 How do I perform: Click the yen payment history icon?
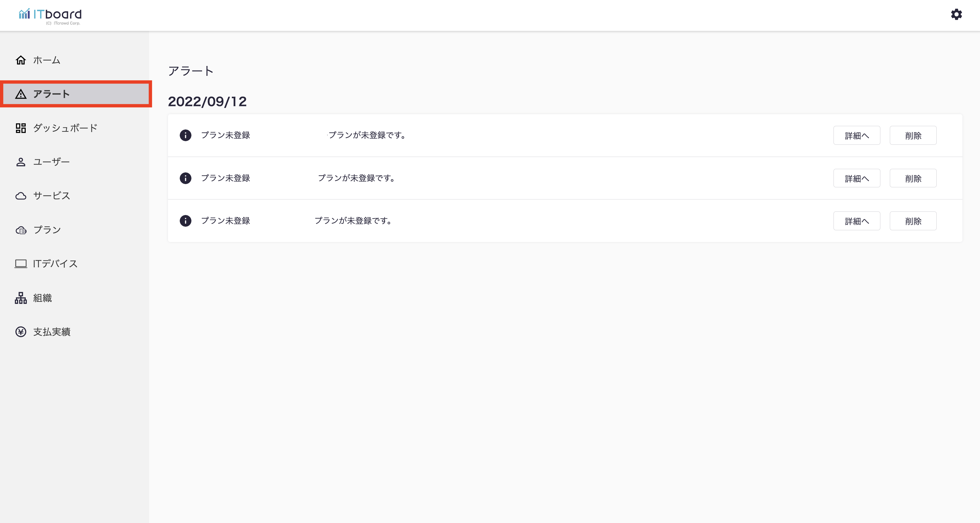(21, 332)
